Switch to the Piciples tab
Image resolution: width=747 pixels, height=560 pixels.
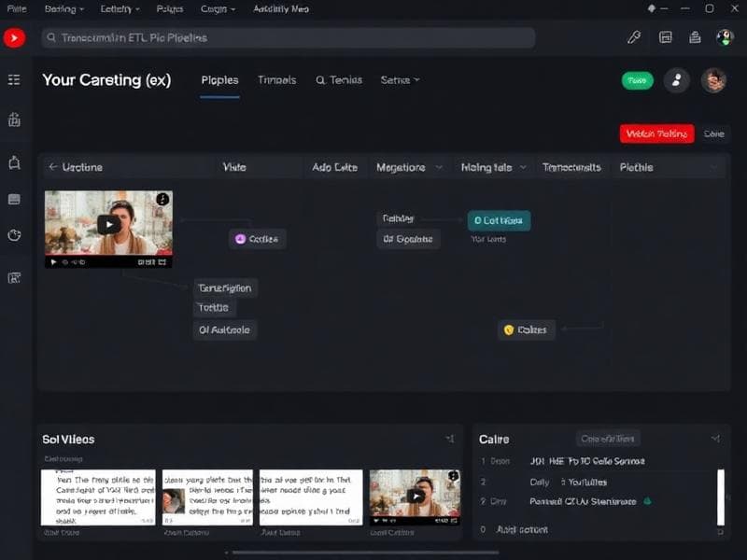[x=219, y=80]
